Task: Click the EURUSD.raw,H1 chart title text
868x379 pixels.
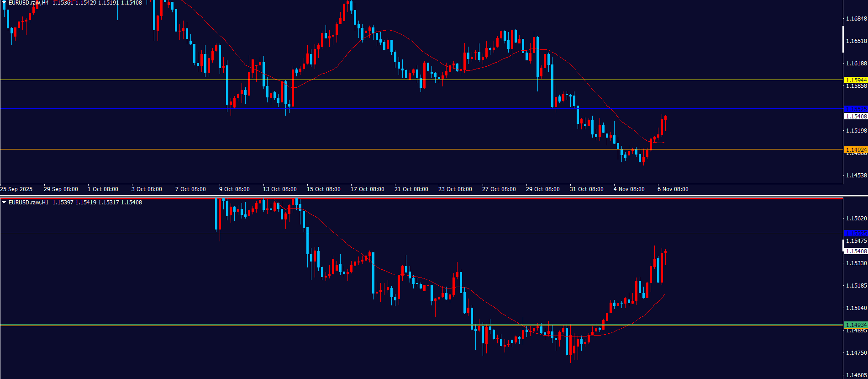Action: (x=28, y=202)
